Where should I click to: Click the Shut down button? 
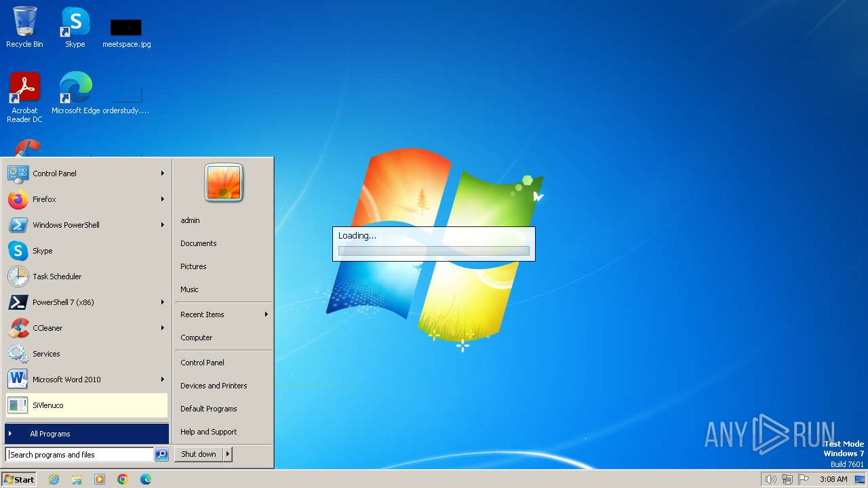(x=199, y=454)
